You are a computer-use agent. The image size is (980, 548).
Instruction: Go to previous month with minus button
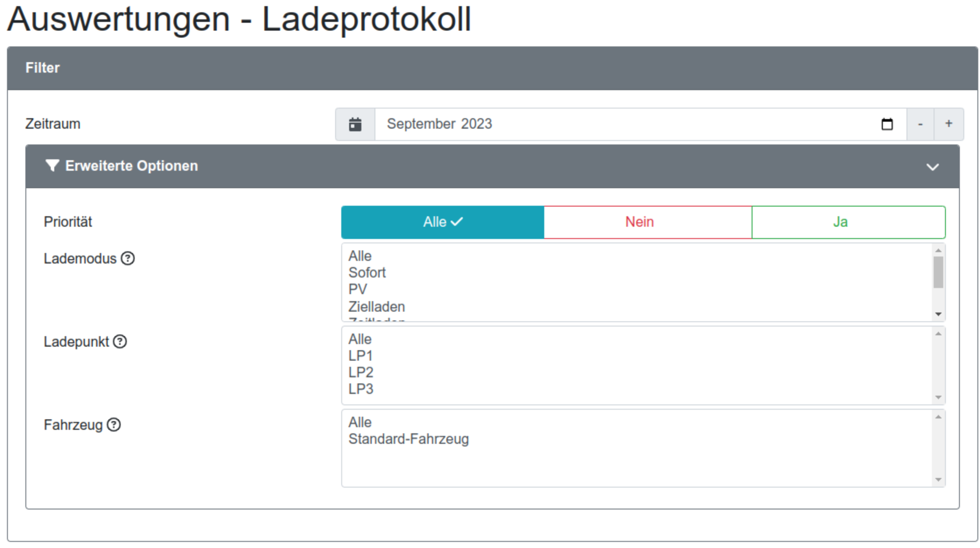click(x=920, y=124)
